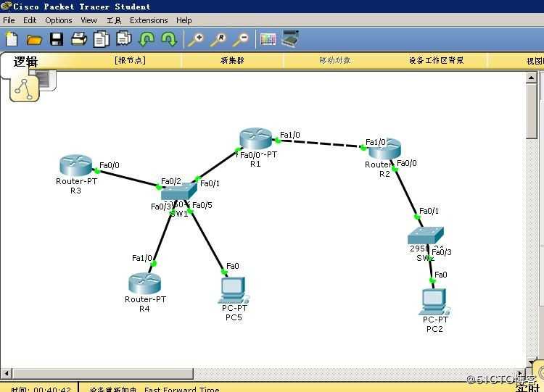Click the Fa0/3 label on SW2
Screen dimensions: 544x392
442,252
